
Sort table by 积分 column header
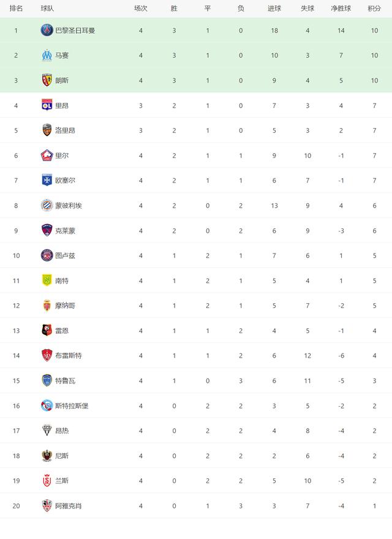(374, 8)
